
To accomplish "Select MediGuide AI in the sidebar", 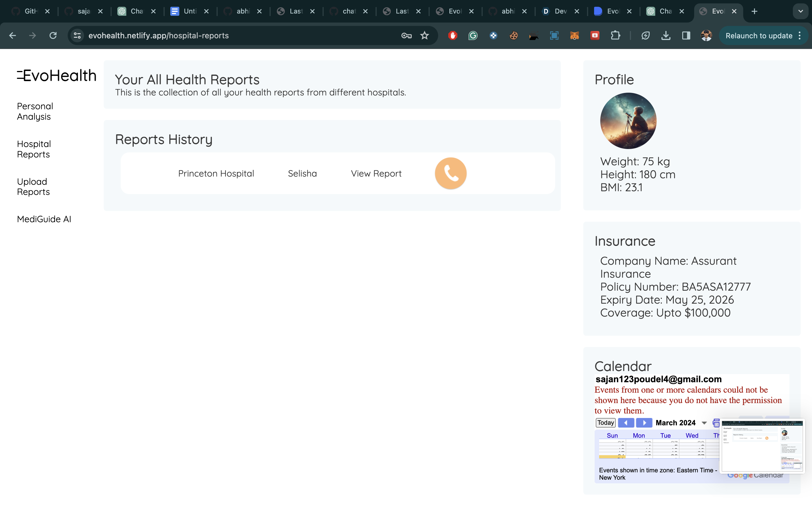I will (x=44, y=219).
